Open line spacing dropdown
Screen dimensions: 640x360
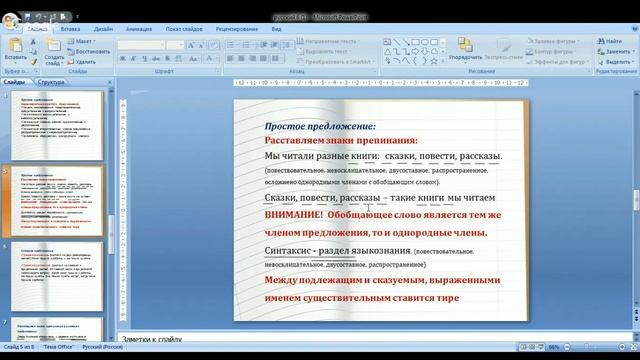coord(288,45)
